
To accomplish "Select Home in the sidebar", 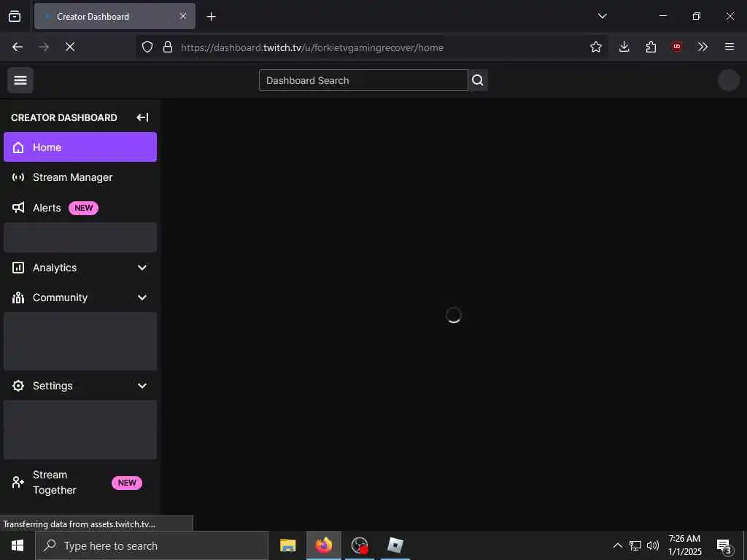I will coord(80,147).
